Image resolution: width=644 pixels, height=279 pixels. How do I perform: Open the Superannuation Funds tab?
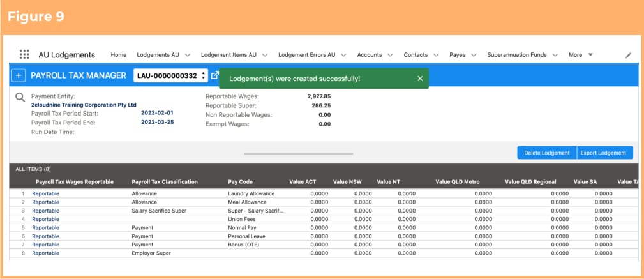pyautogui.click(x=517, y=55)
